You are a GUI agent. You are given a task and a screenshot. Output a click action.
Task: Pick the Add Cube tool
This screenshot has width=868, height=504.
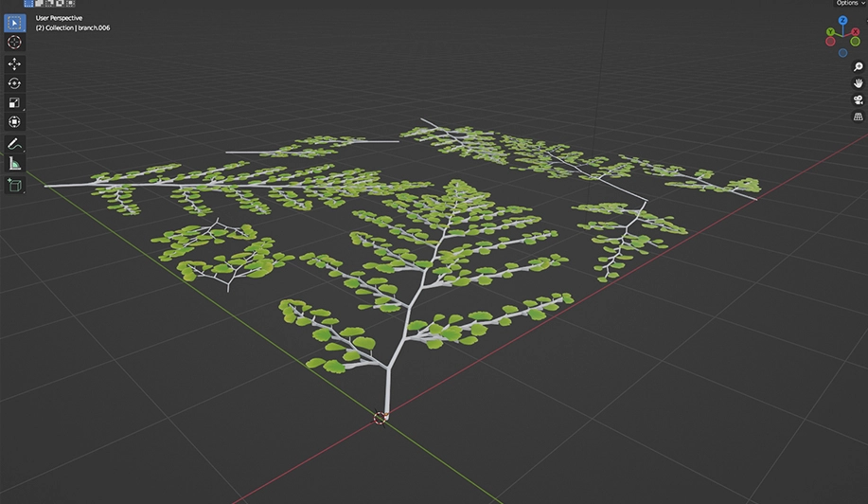(x=15, y=185)
